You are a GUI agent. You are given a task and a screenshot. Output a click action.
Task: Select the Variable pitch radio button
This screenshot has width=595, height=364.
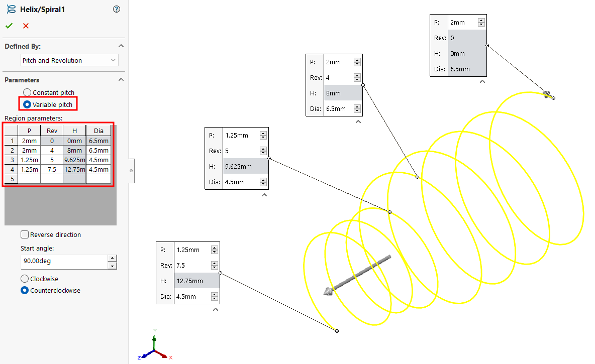click(x=27, y=104)
